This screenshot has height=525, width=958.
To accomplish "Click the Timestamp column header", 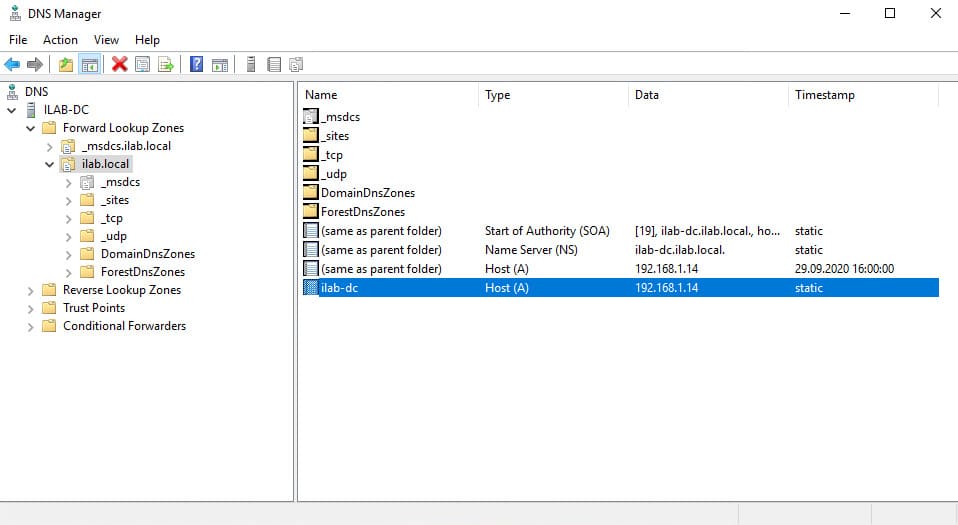I will [862, 95].
